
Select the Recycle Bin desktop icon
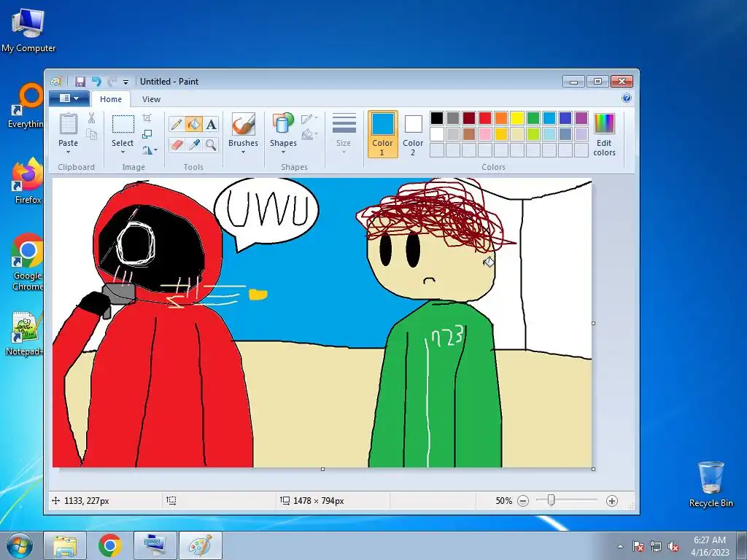(x=711, y=484)
